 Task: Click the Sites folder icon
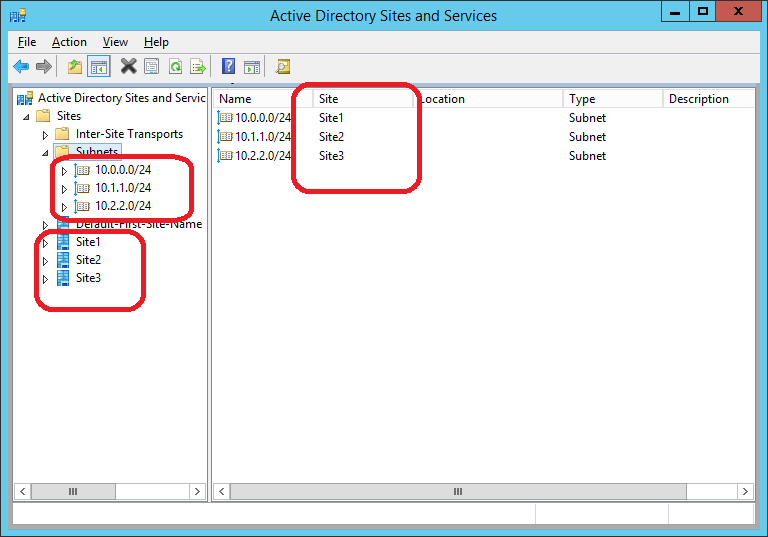click(x=44, y=116)
